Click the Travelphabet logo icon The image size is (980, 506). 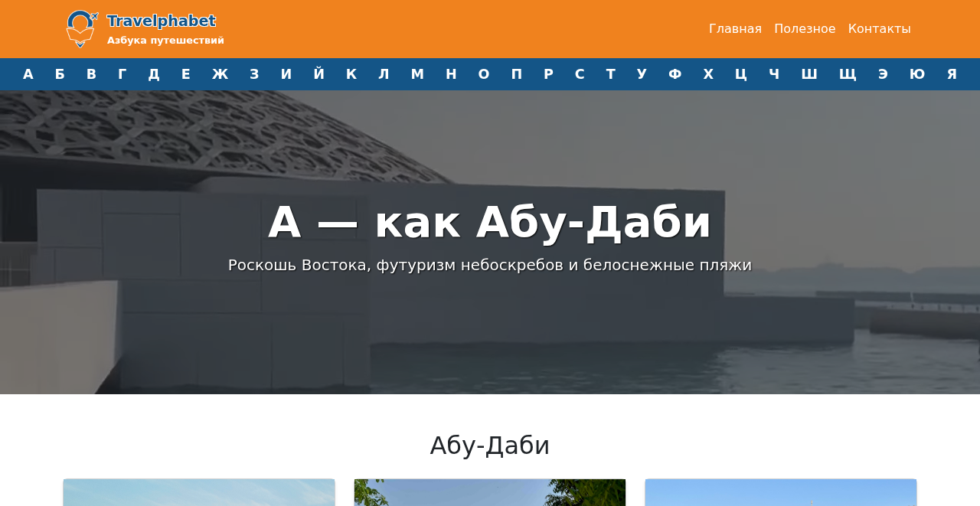click(80, 28)
